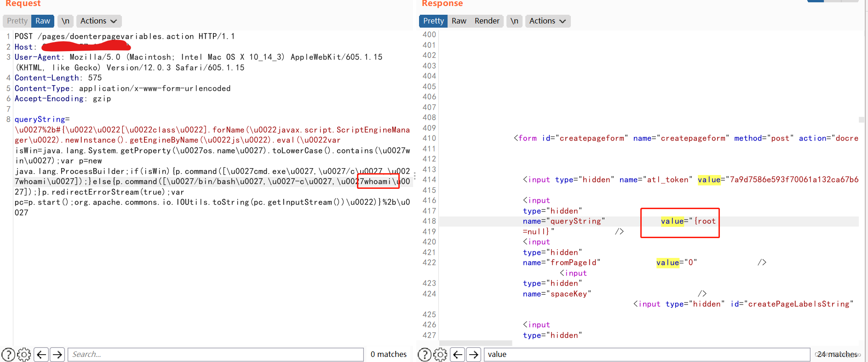Open search settings gear in Response panel
Screen dimensions: 868x362
click(440, 355)
